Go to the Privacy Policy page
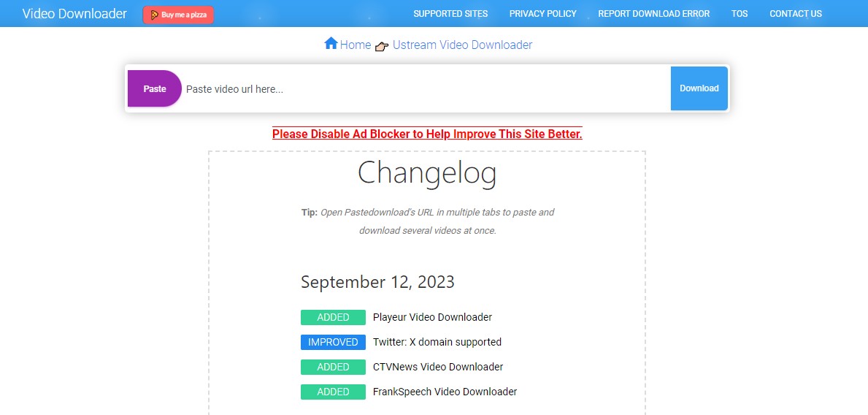 [x=542, y=14]
